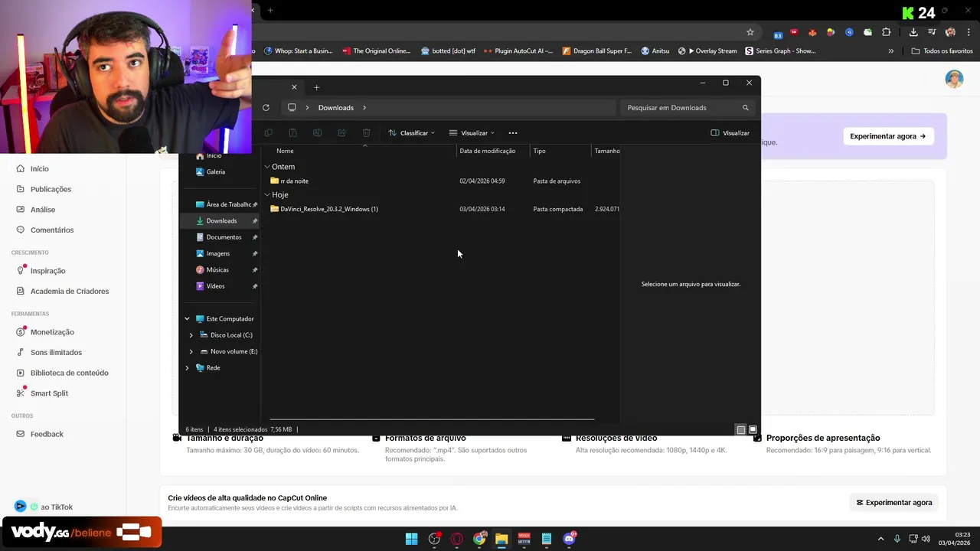
Task: Click top Experimentar agora button
Action: pyautogui.click(x=887, y=136)
